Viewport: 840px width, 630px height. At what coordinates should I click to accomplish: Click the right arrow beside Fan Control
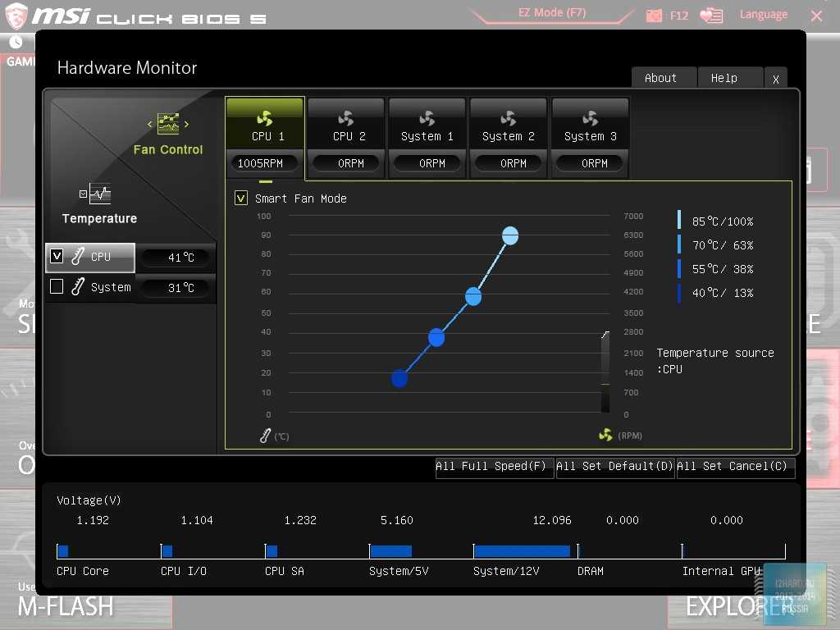click(187, 125)
